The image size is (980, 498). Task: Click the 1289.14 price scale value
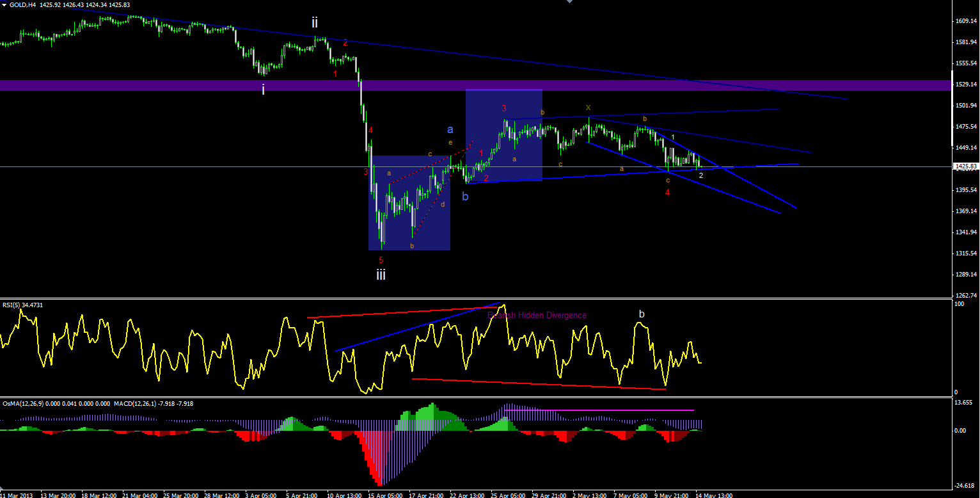tap(965, 275)
